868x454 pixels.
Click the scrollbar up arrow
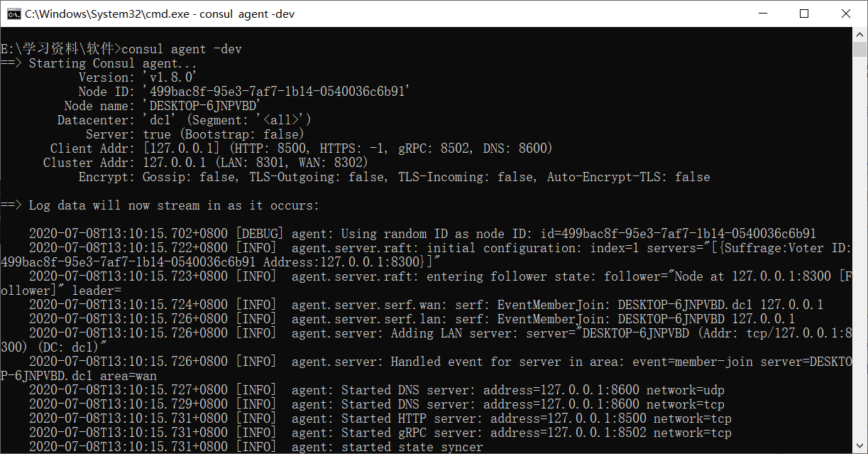pyautogui.click(x=859, y=34)
